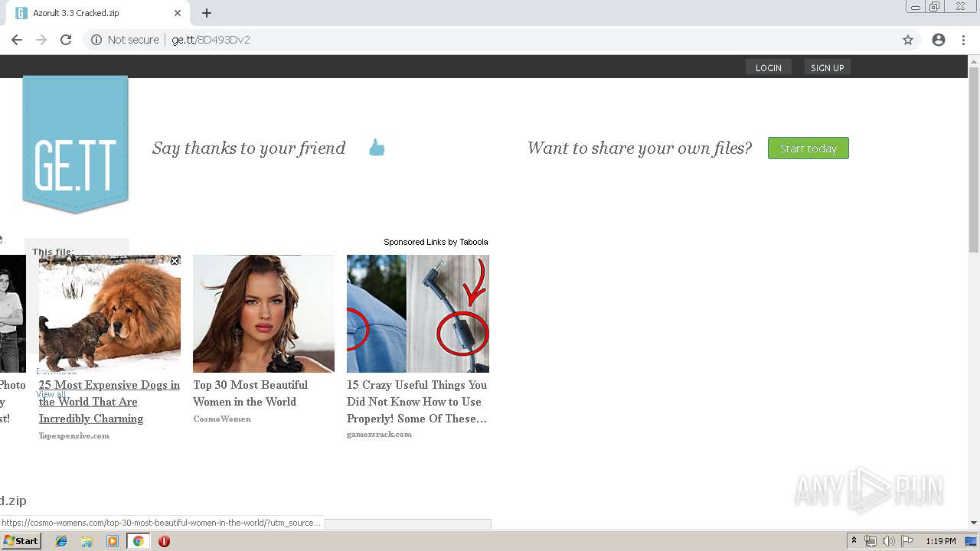Show hidden tray icons arrow
Screen dimensions: 980x551
[854, 541]
